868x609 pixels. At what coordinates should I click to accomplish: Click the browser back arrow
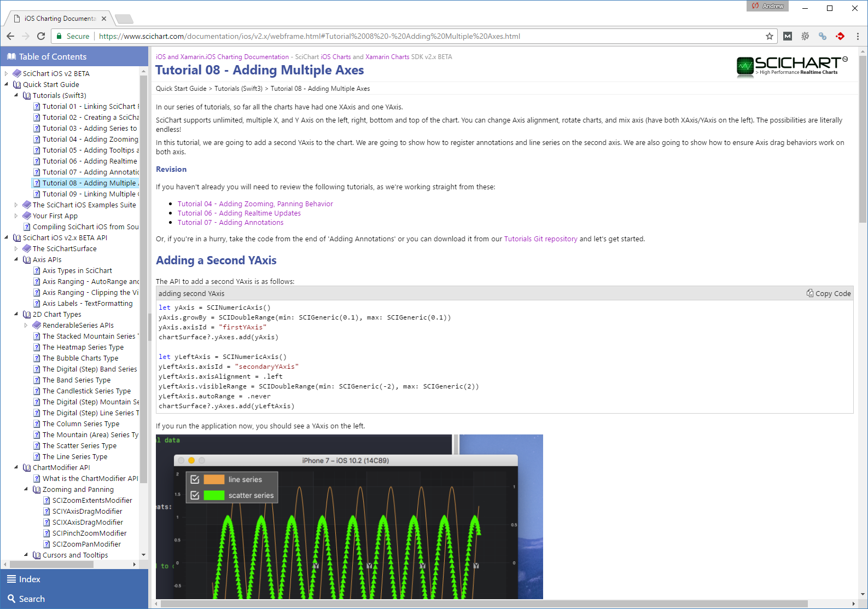pyautogui.click(x=10, y=36)
